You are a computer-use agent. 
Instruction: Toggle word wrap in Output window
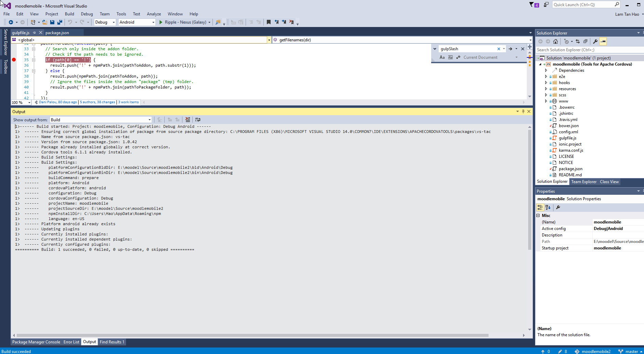[198, 120]
